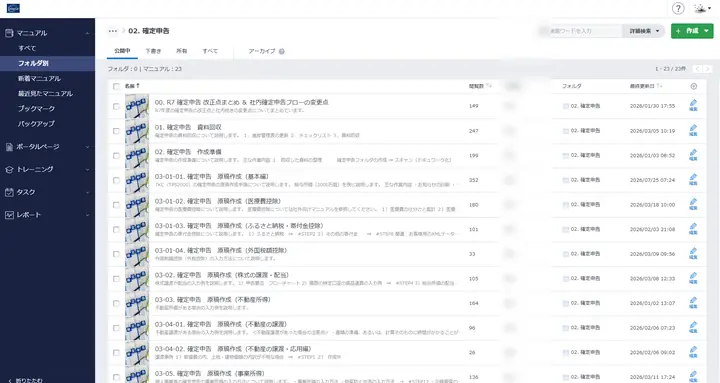
Task: Expand the breadcrumb ellipsis menu
Action: click(x=112, y=31)
